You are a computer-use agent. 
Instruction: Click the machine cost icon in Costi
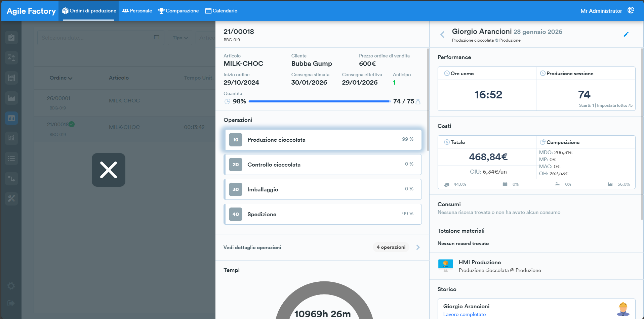pos(557,184)
